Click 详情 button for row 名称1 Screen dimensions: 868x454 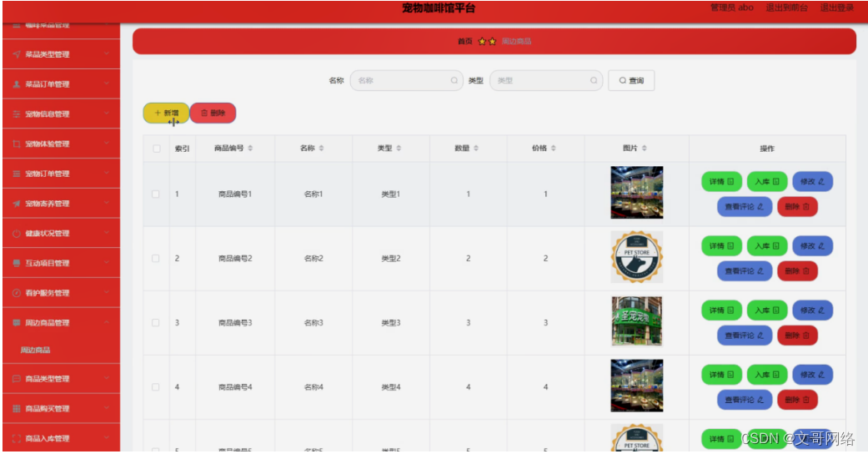coord(722,182)
